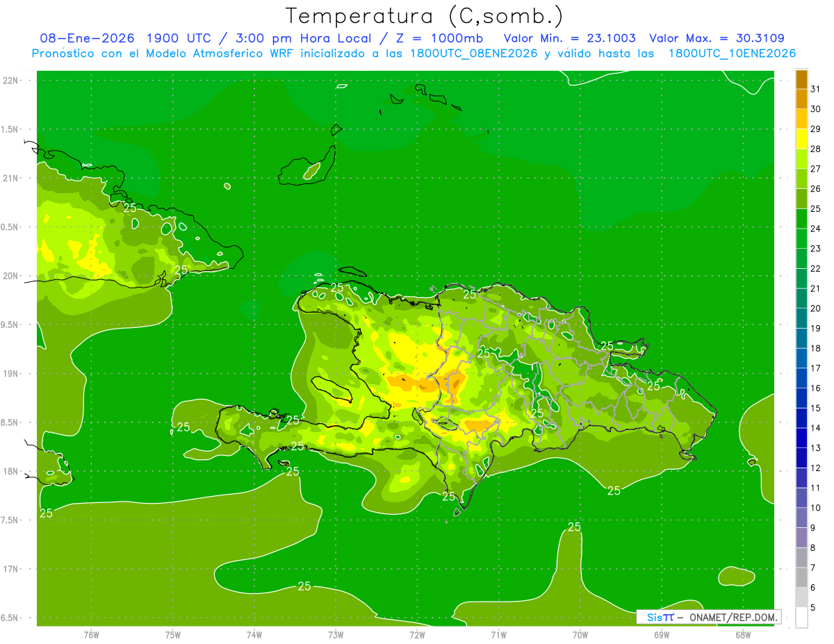Click the SisPI ONAMET/REP.DOM. credit label
834x644 pixels.
pos(709,617)
